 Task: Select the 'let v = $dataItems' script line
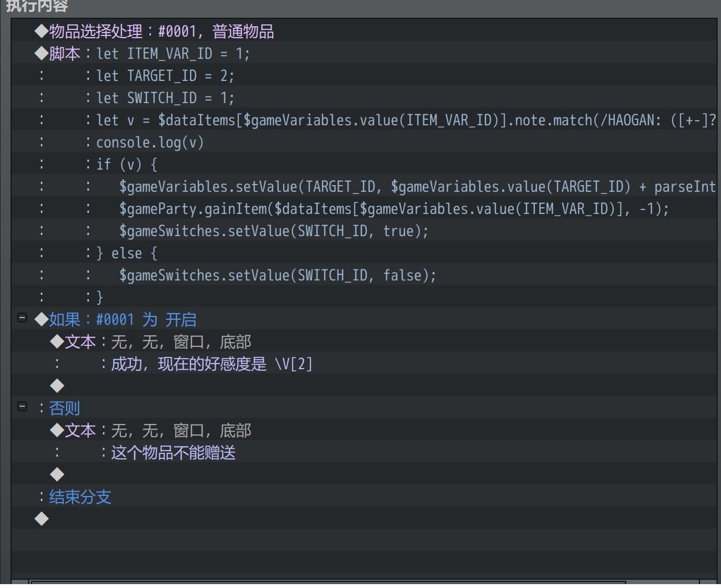364,119
